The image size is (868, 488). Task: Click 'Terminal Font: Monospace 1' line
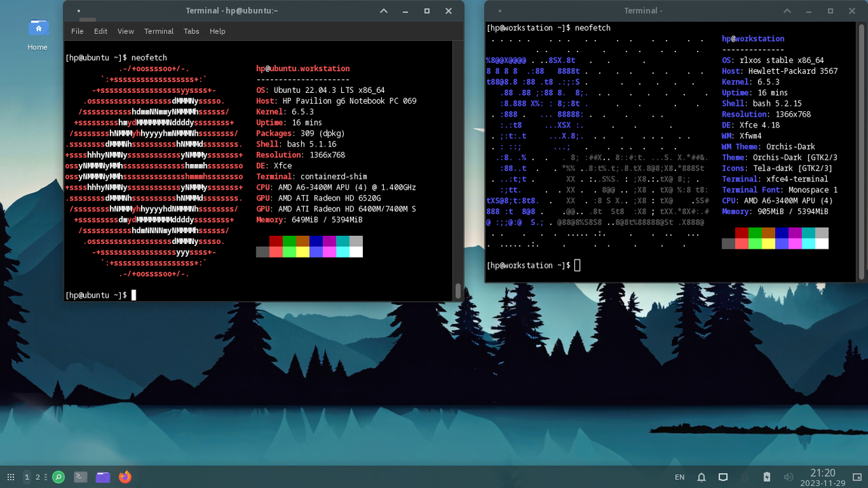(x=780, y=190)
